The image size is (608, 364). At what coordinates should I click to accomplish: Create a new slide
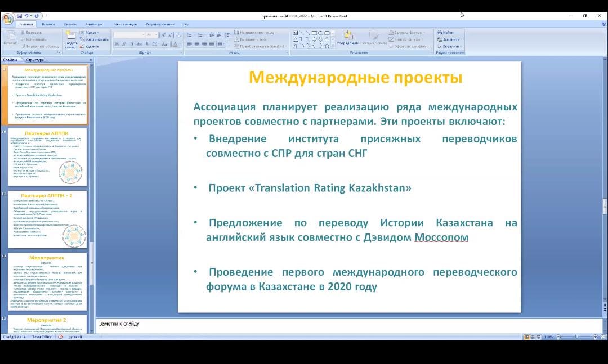(x=71, y=36)
